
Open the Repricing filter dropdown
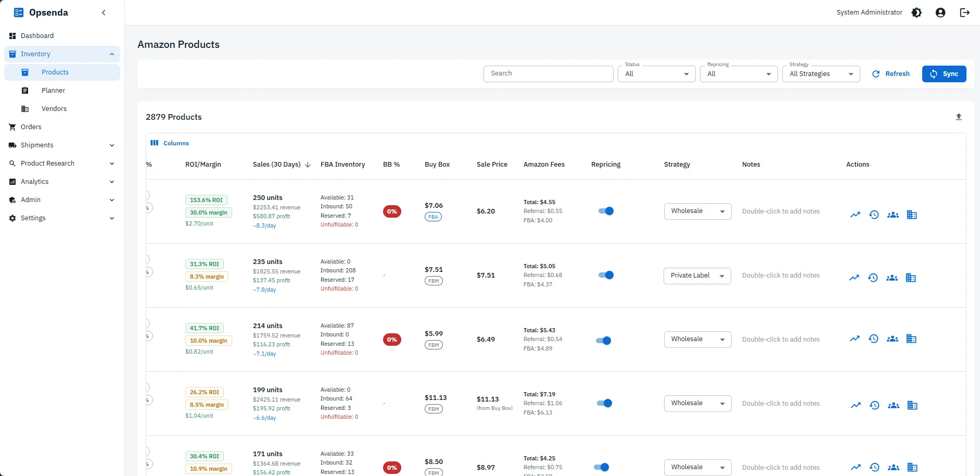(739, 74)
